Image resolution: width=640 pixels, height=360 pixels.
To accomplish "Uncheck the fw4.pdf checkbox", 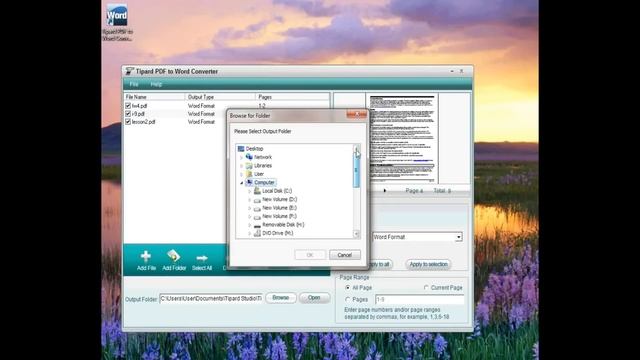I will click(x=128, y=106).
